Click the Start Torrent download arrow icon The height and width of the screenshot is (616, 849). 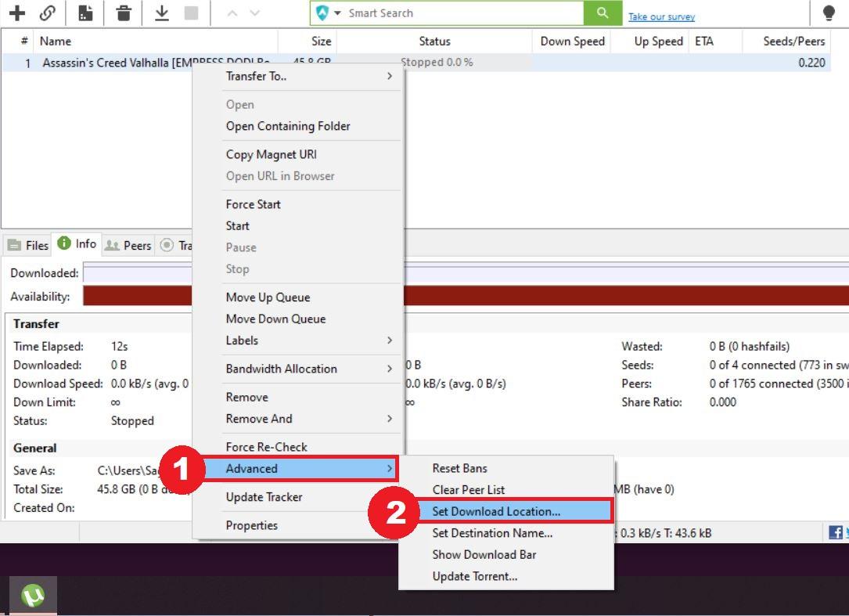(161, 13)
